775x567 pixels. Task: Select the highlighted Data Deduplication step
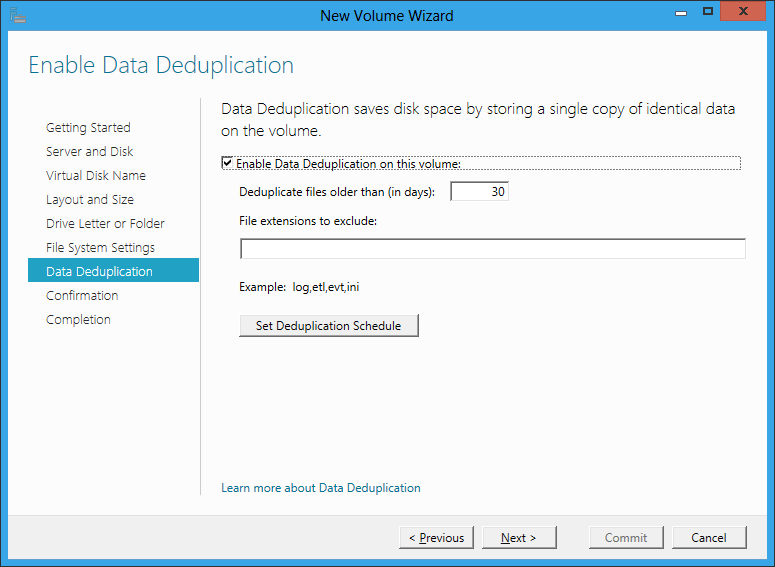113,270
